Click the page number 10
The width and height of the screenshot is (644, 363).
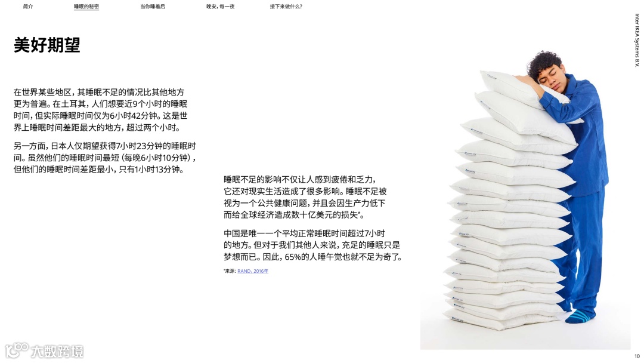click(637, 356)
